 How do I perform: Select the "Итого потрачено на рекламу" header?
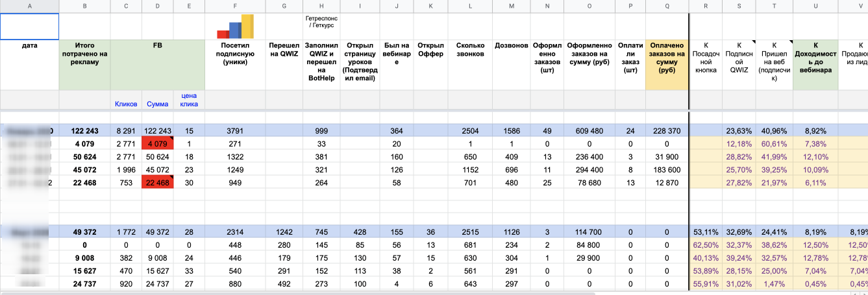click(x=84, y=54)
